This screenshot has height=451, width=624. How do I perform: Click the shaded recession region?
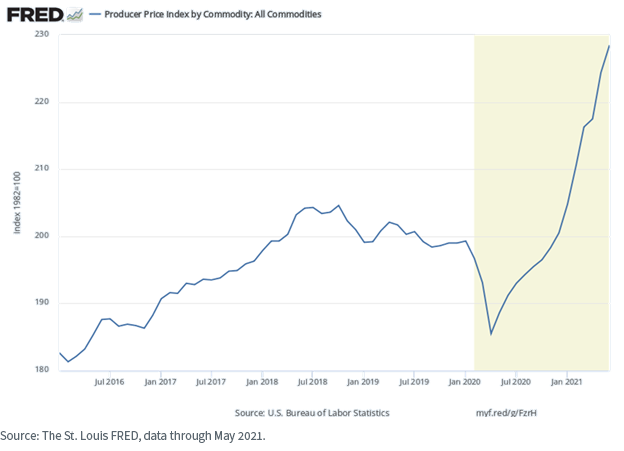[x=542, y=203]
